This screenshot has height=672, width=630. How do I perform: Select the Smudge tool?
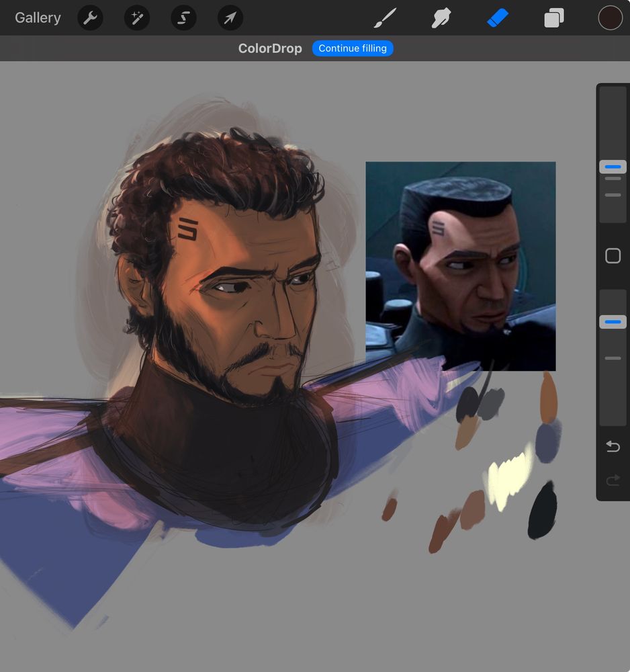(x=441, y=18)
